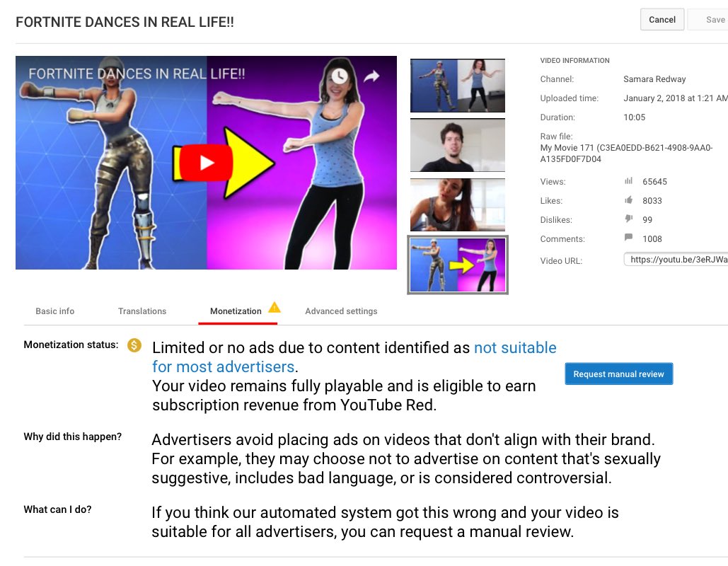Click the Save button

[x=708, y=20]
